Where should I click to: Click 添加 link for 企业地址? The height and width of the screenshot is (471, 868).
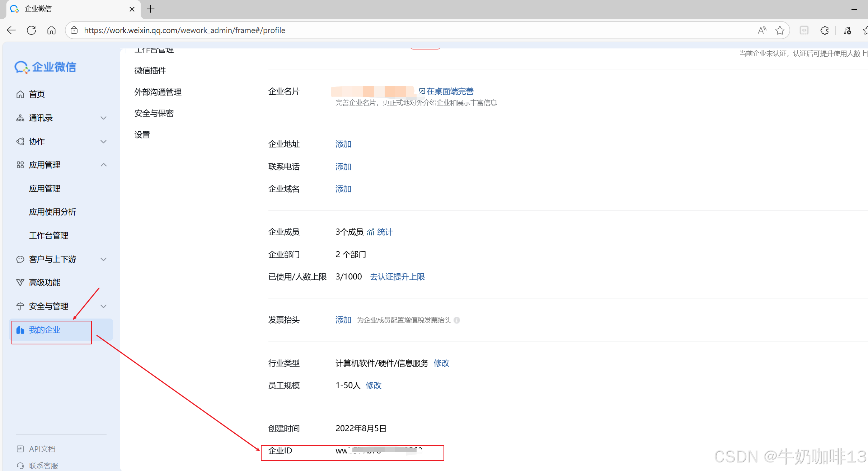[343, 144]
